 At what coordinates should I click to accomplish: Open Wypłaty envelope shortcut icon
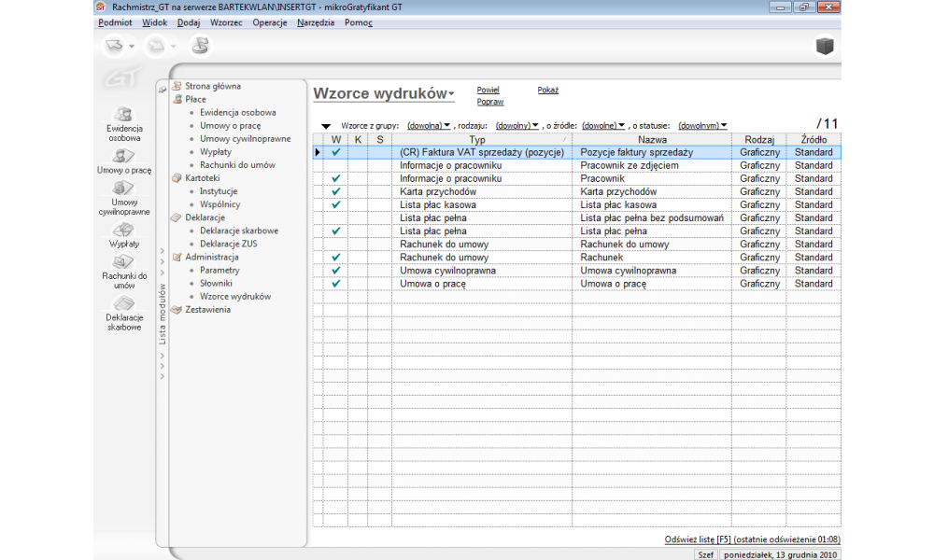(124, 234)
